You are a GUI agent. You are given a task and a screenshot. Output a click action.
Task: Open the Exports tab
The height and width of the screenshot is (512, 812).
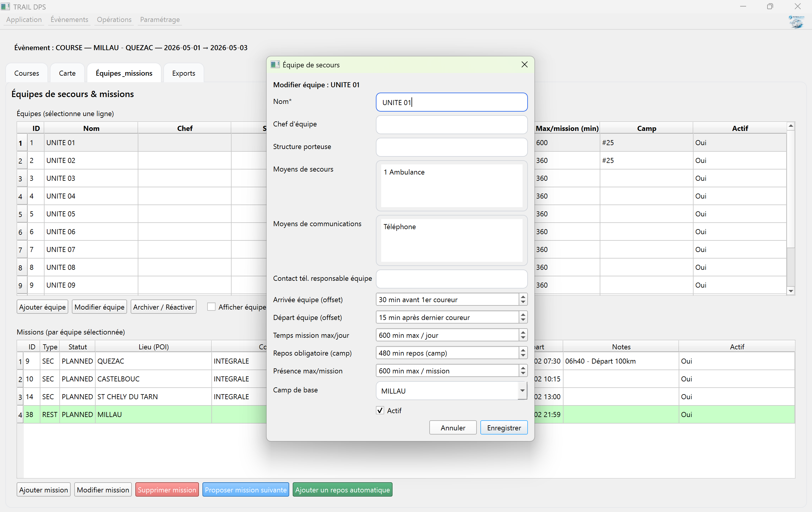point(183,73)
